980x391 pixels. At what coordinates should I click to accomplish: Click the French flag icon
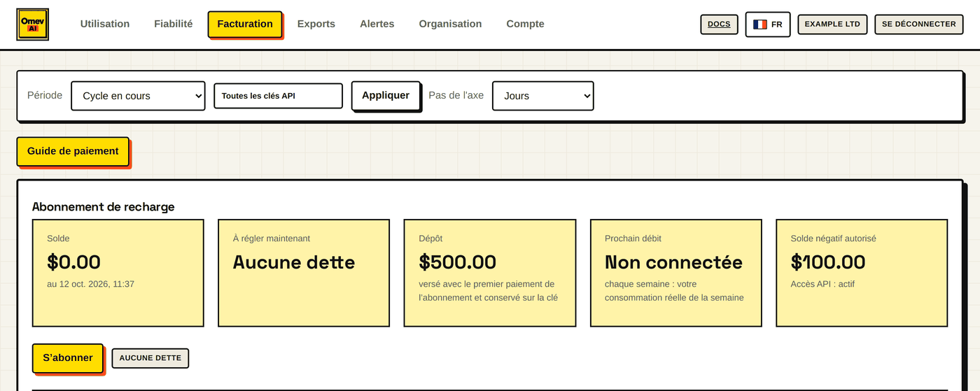click(x=760, y=24)
